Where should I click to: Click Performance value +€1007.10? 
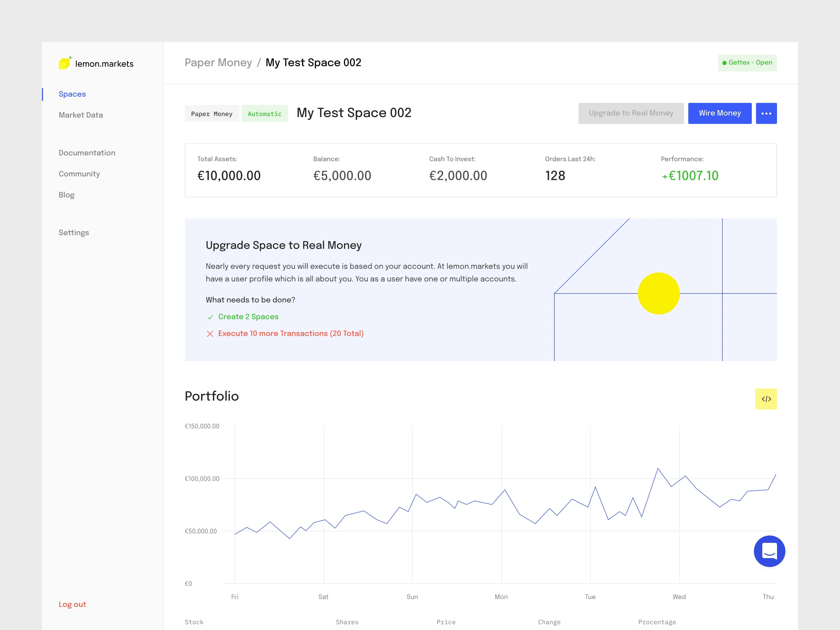690,176
